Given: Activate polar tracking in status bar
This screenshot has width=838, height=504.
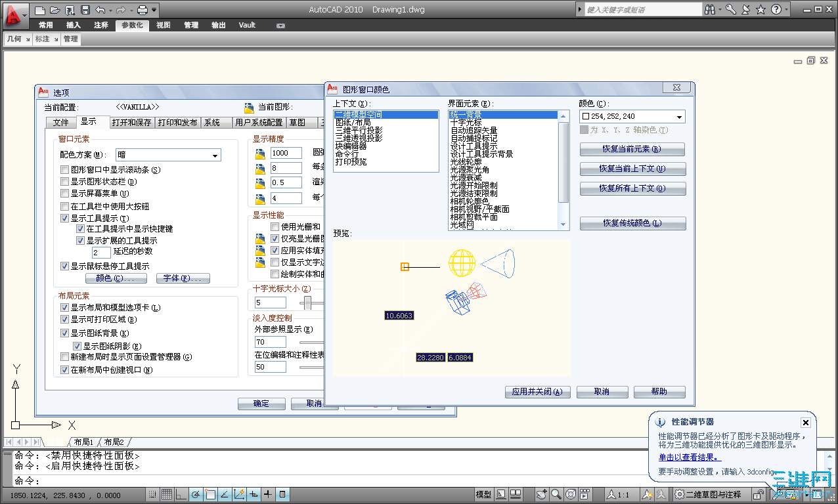Looking at the screenshot, I should (195, 494).
